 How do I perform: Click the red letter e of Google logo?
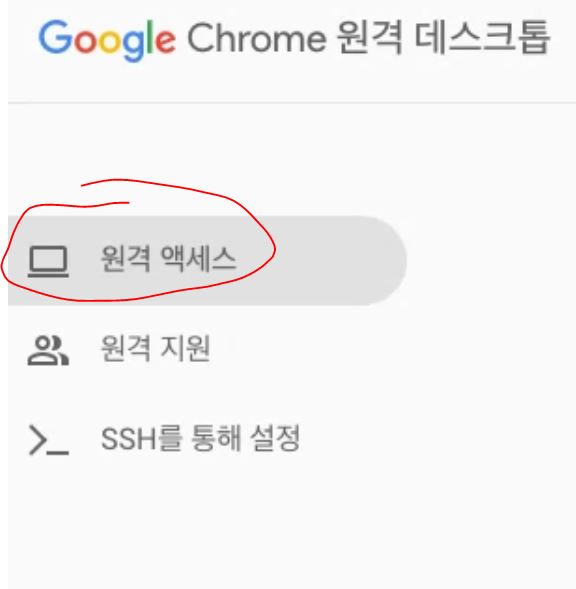point(165,41)
